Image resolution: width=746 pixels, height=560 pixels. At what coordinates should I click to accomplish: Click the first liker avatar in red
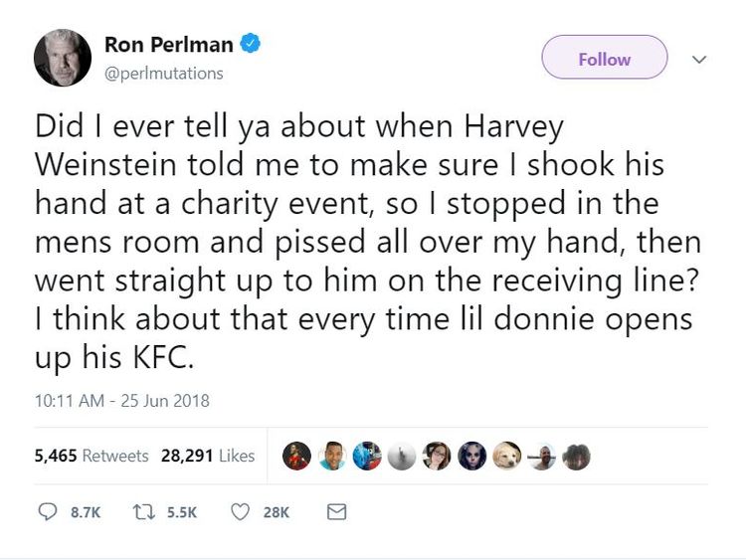point(296,456)
